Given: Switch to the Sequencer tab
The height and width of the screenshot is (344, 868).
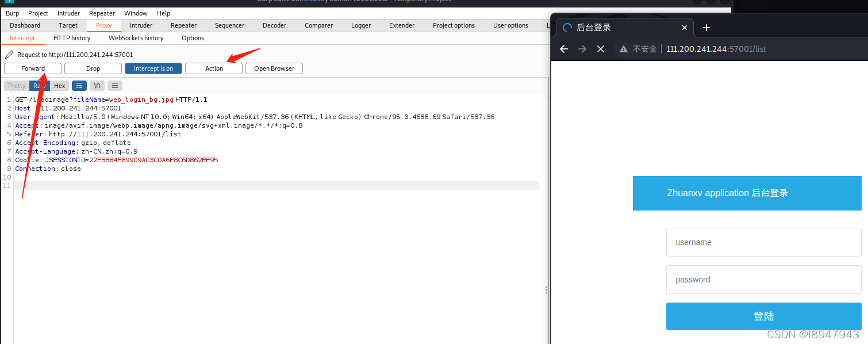Looking at the screenshot, I should click(x=230, y=25).
